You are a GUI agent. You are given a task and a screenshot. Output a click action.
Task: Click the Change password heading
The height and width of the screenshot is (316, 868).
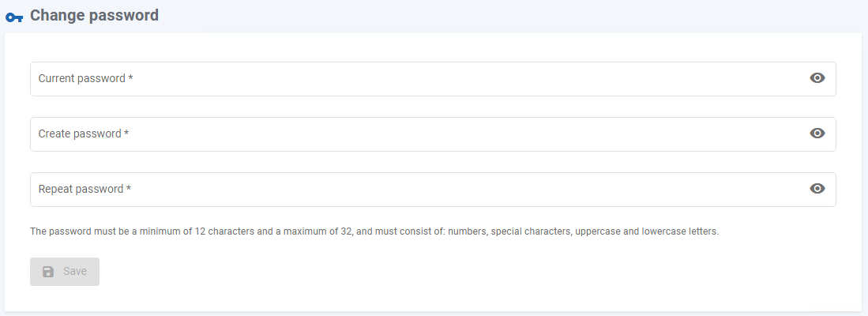(x=94, y=15)
